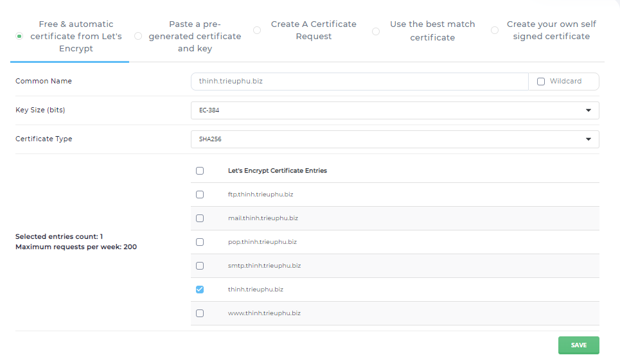Click the Common Name input field

359,82
